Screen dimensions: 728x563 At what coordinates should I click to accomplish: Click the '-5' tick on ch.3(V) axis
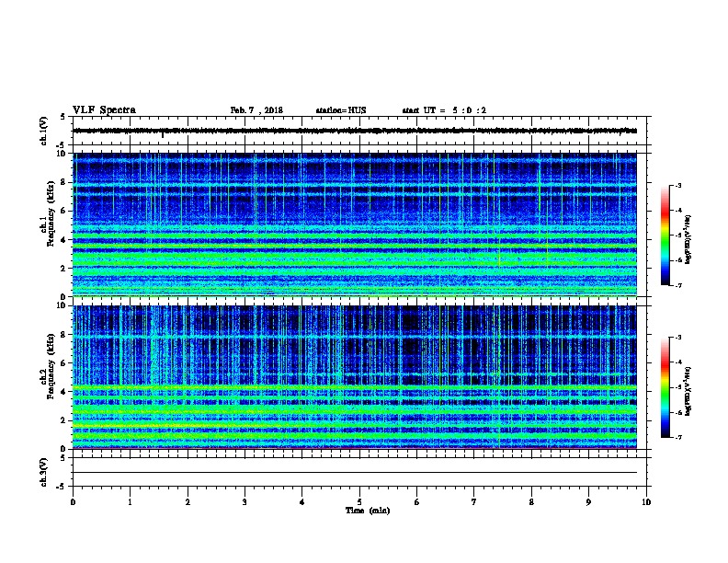click(x=62, y=487)
